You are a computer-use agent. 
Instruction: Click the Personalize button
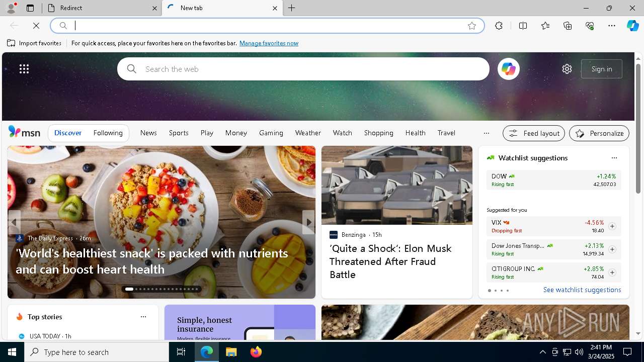click(599, 133)
